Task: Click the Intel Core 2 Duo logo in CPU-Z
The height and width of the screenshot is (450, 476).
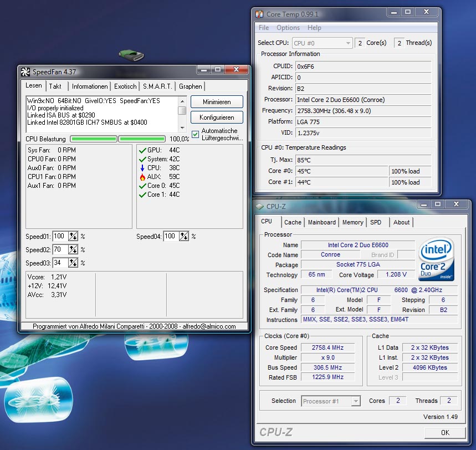Action: (x=437, y=259)
